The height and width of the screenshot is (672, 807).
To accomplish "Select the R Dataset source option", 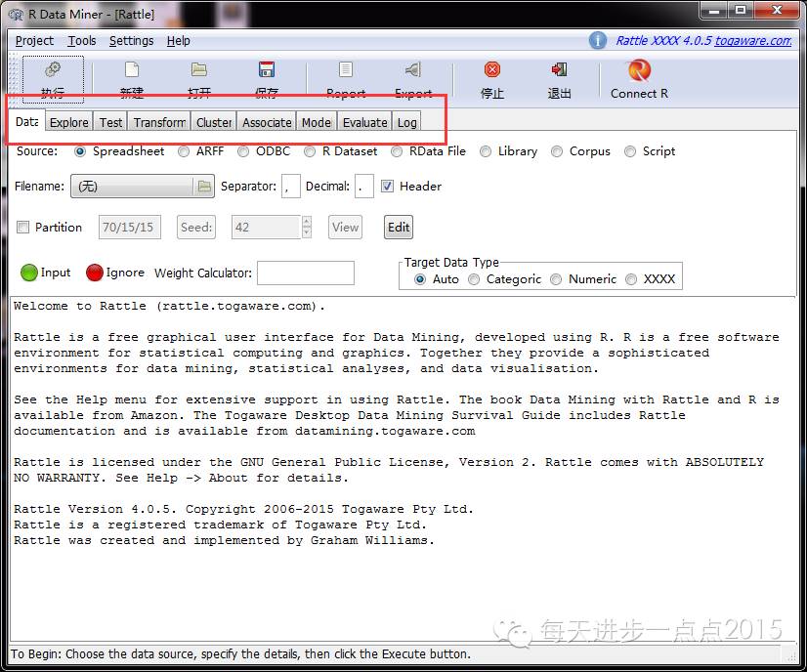I will coord(310,151).
